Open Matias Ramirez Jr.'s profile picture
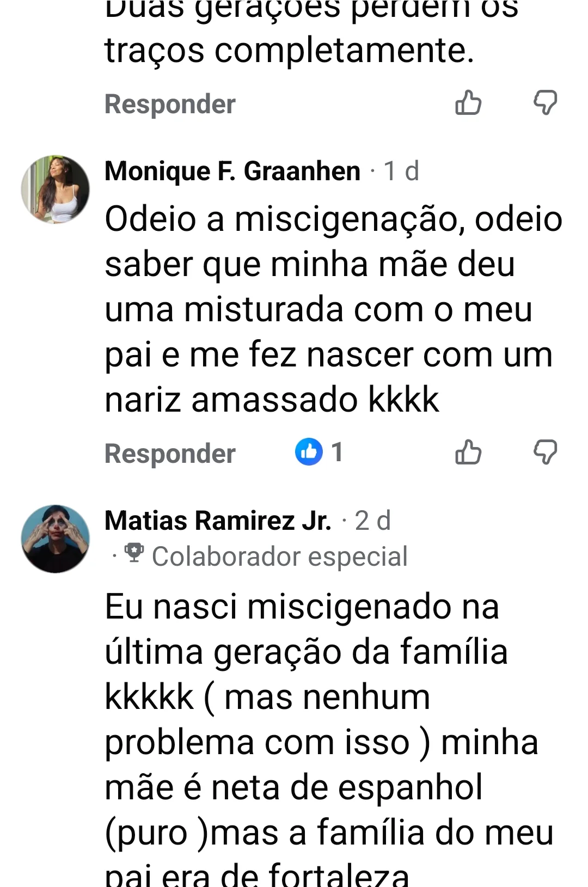 pyautogui.click(x=55, y=538)
